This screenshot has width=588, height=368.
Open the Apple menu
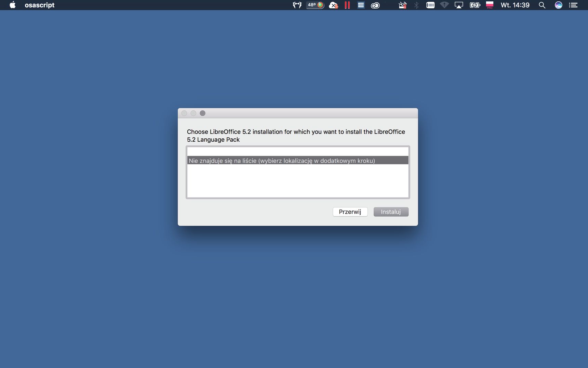(13, 5)
